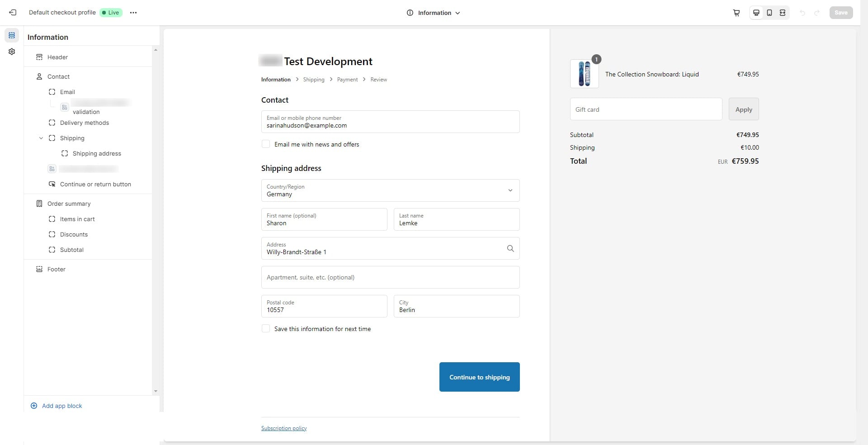Open the Sections sidebar icon

coord(12,35)
